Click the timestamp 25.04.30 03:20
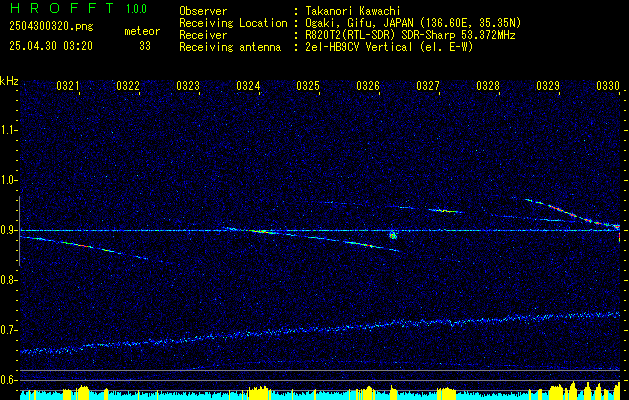 (51, 46)
